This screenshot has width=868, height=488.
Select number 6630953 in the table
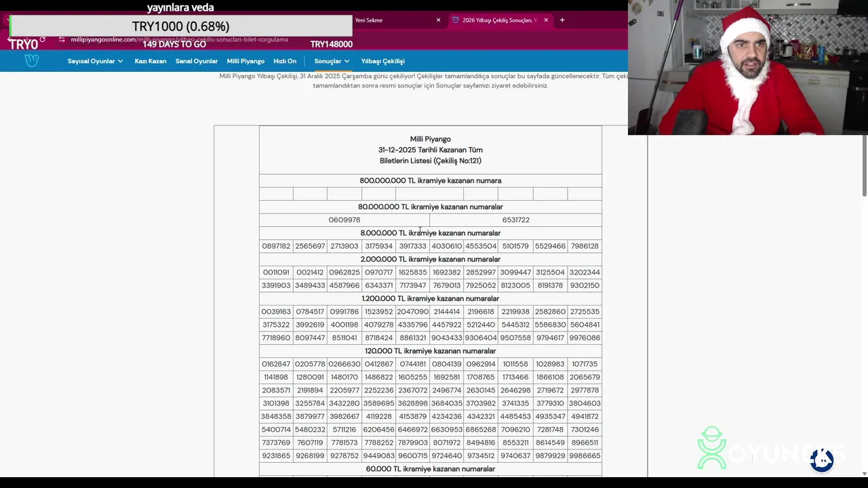tap(446, 430)
